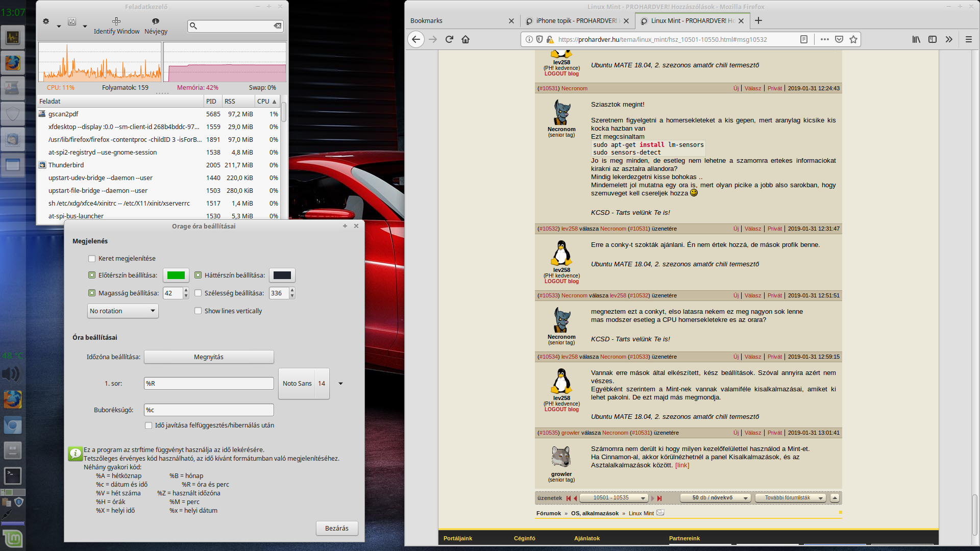
Task: Enable Szélesség beállítása checkbox
Action: [x=198, y=293]
